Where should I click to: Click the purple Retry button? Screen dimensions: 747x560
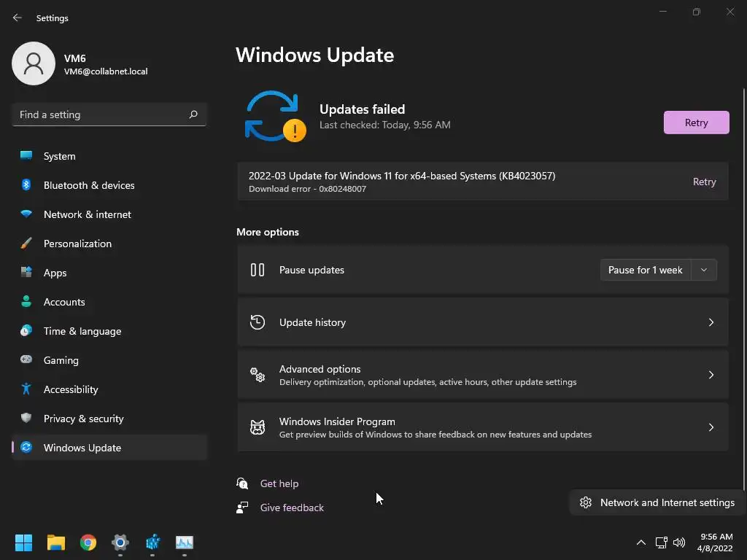point(696,122)
